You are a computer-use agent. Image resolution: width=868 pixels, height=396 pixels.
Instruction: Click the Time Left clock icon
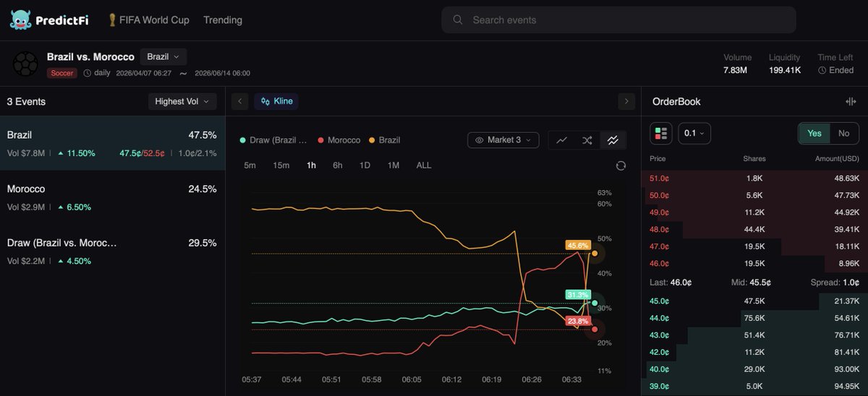pos(822,71)
